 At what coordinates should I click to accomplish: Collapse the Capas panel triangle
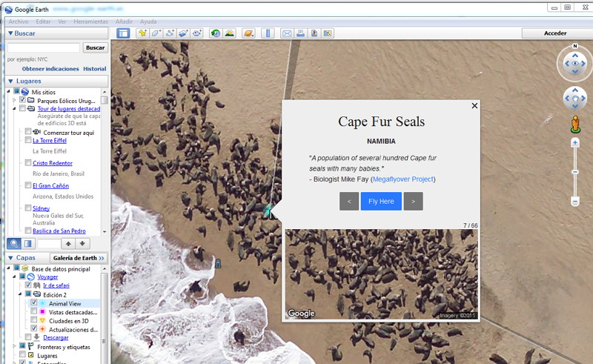click(x=10, y=258)
